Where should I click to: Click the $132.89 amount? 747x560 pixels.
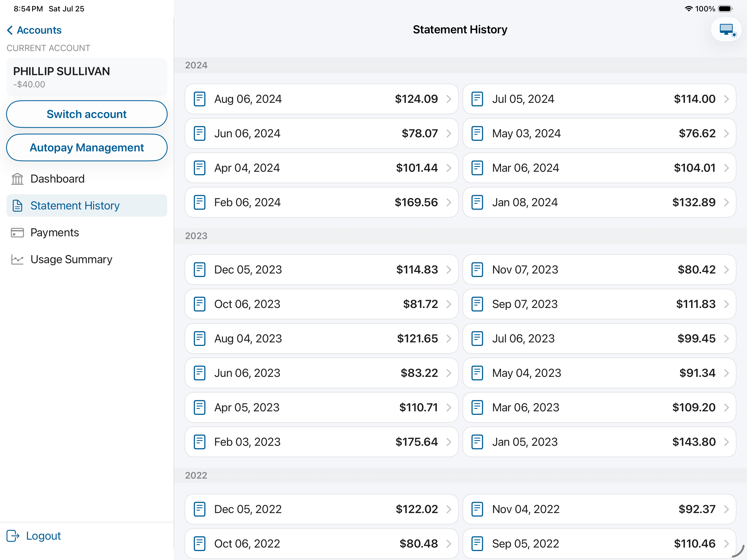coord(694,202)
